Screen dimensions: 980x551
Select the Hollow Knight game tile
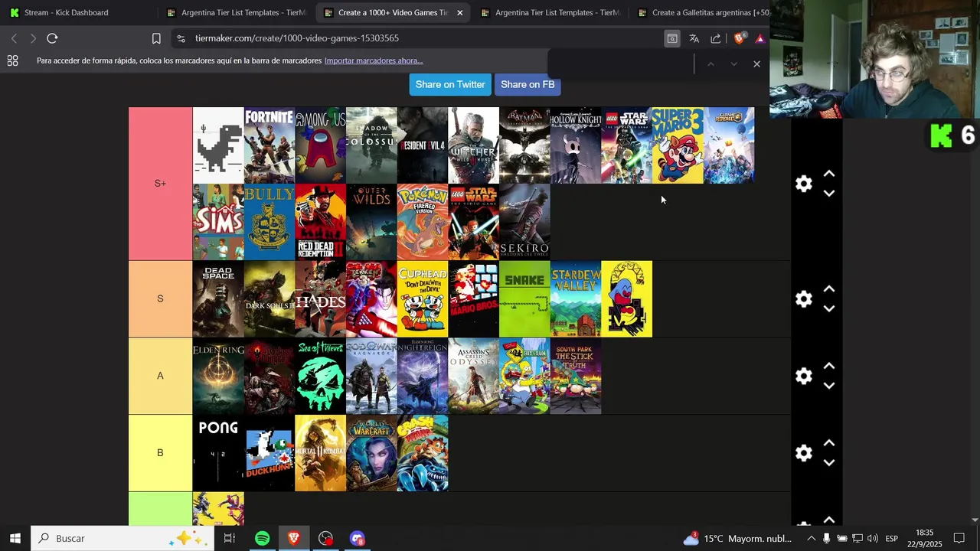pyautogui.click(x=576, y=145)
